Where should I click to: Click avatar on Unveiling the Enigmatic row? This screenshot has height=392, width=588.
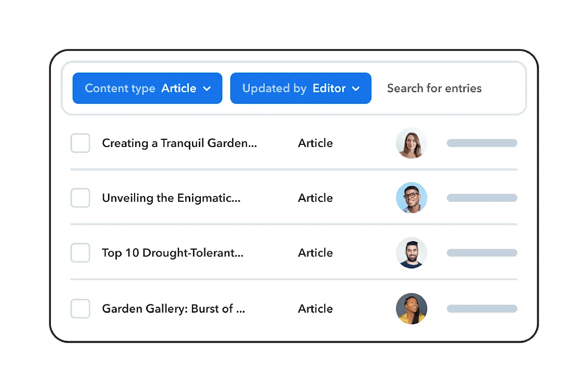point(412,198)
